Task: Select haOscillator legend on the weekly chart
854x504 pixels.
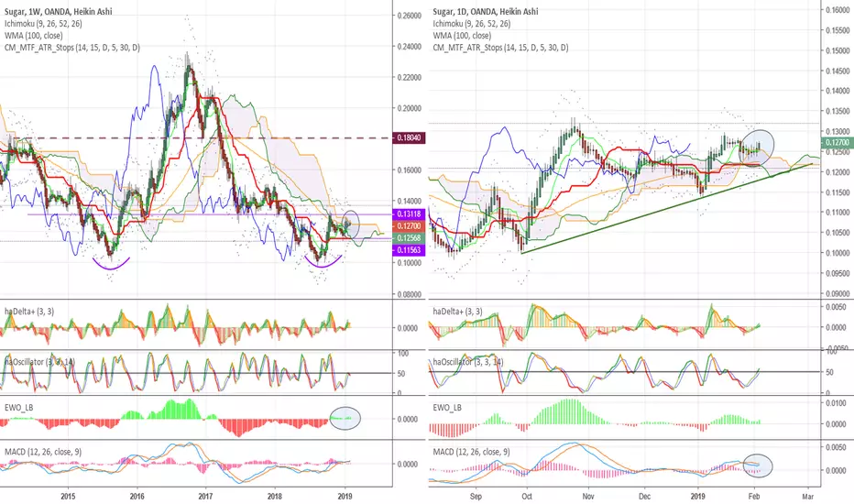Action: tap(39, 362)
